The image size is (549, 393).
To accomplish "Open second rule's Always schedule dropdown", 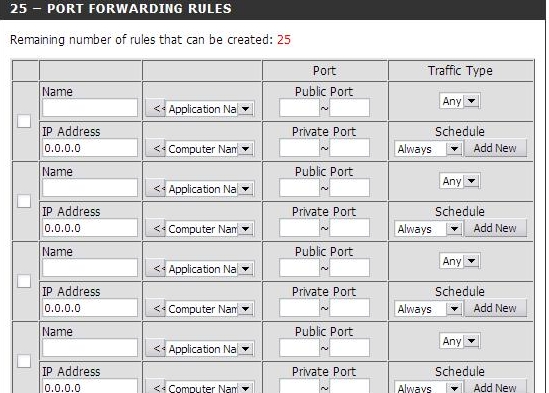I will click(x=428, y=229).
